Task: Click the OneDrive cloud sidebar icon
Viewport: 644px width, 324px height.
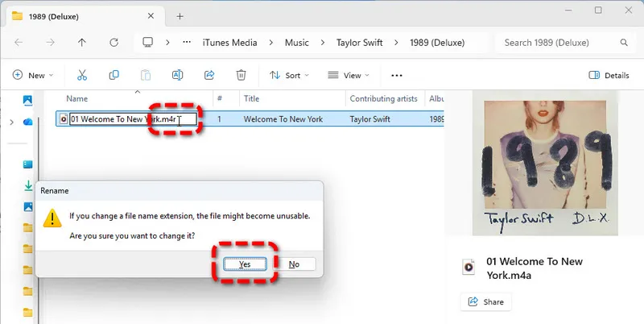Action: tap(27, 123)
